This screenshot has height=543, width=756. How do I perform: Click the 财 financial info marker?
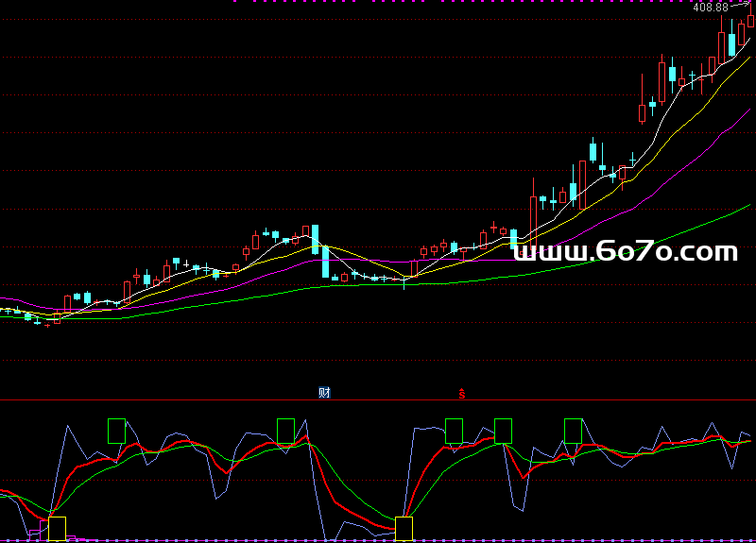(x=324, y=393)
